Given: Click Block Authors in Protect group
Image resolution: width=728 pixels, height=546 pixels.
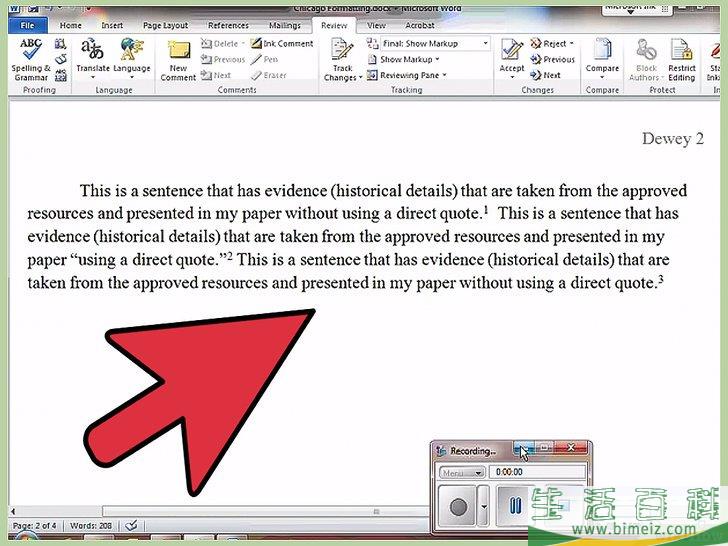Looking at the screenshot, I should tap(646, 60).
